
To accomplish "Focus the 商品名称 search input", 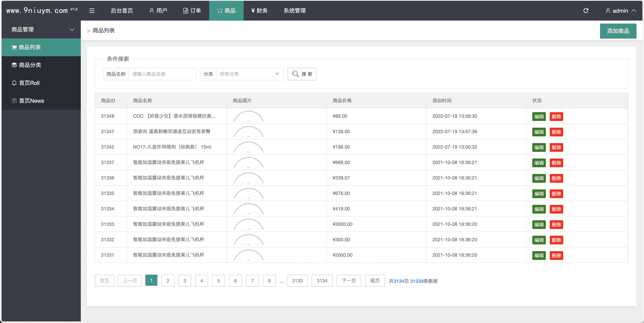I will (x=162, y=74).
